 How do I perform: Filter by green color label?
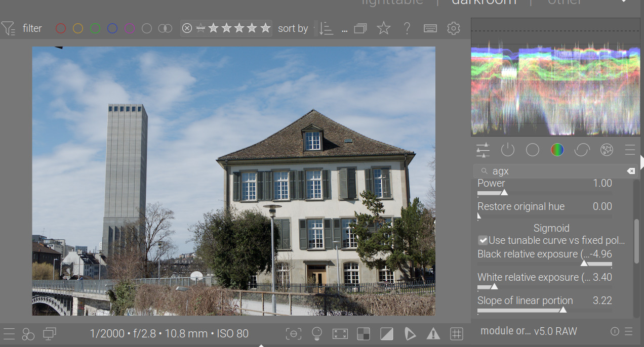point(95,28)
